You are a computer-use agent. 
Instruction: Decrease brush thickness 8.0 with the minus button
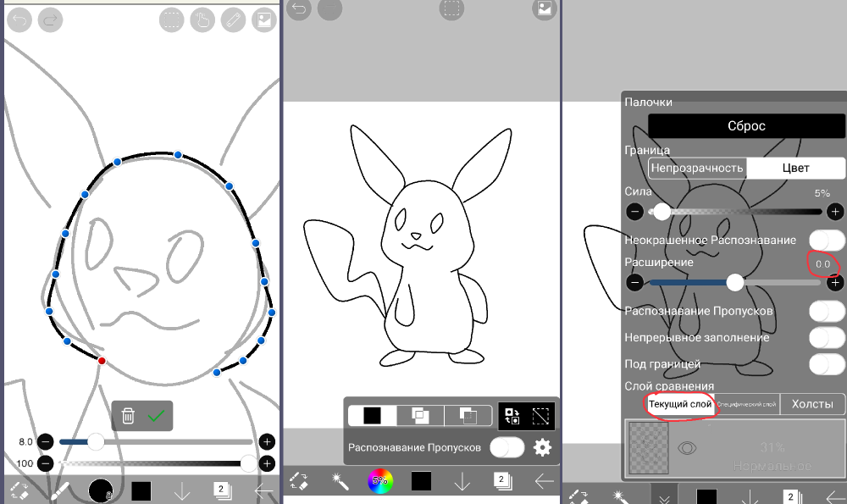point(46,442)
